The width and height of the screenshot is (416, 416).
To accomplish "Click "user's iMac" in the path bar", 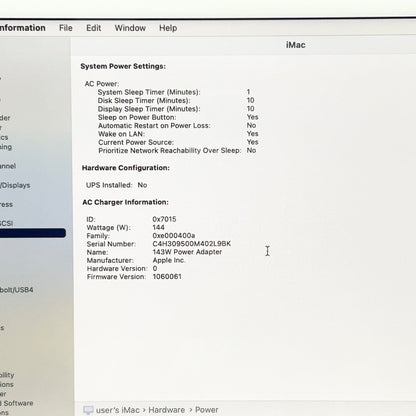I will coord(118,410).
